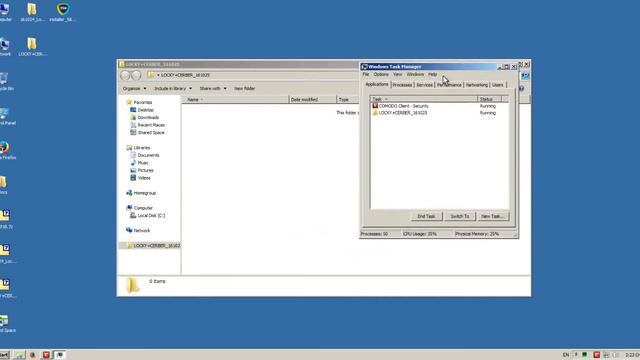The height and width of the screenshot is (360, 640).
Task: Click the End Task button
Action: [x=426, y=216]
